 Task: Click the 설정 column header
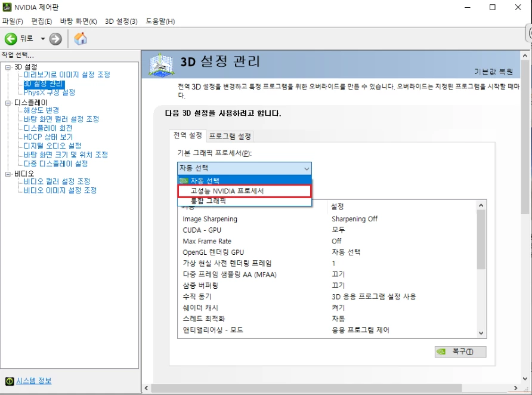click(x=401, y=206)
